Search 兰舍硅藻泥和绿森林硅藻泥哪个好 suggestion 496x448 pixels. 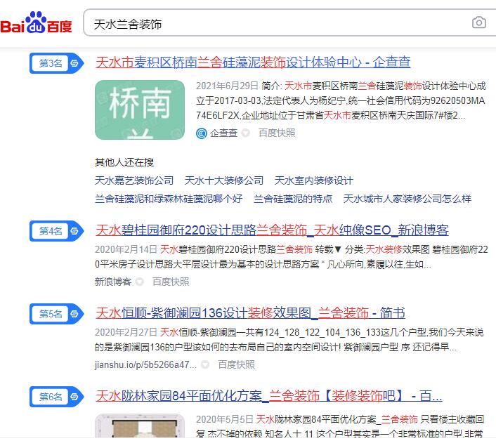(x=169, y=199)
